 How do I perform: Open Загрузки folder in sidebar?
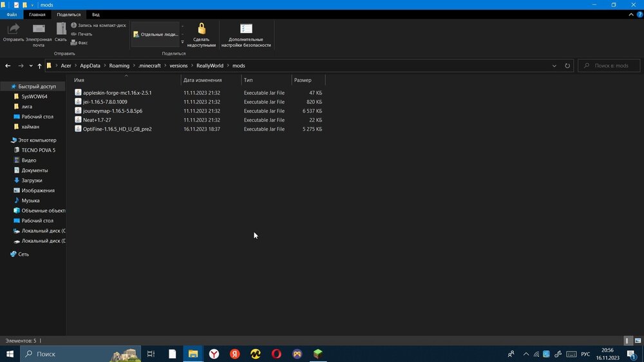point(32,180)
